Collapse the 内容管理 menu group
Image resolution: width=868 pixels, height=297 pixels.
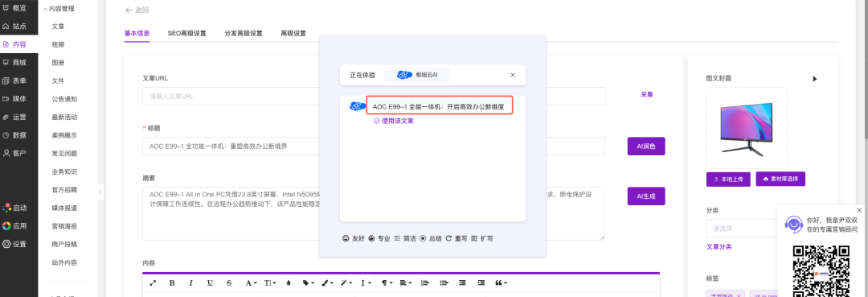[x=59, y=9]
